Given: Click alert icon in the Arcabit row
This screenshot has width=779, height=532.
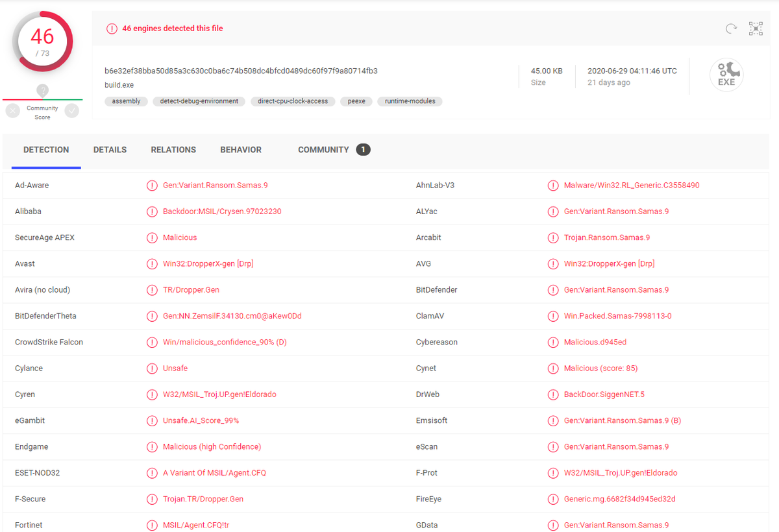Looking at the screenshot, I should tap(553, 237).
